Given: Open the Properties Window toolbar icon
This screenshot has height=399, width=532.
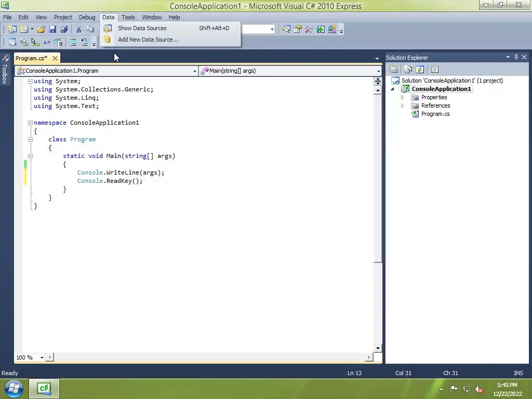Looking at the screenshot, I should (x=298, y=30).
